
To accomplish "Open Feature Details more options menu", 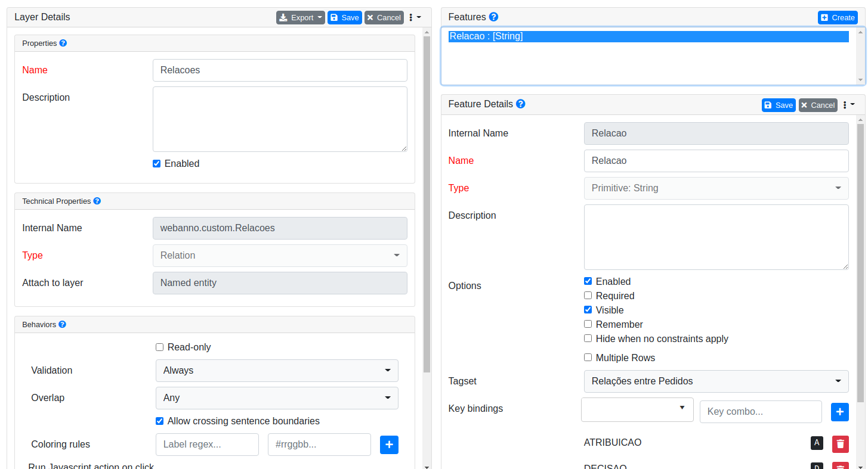I will tap(849, 105).
